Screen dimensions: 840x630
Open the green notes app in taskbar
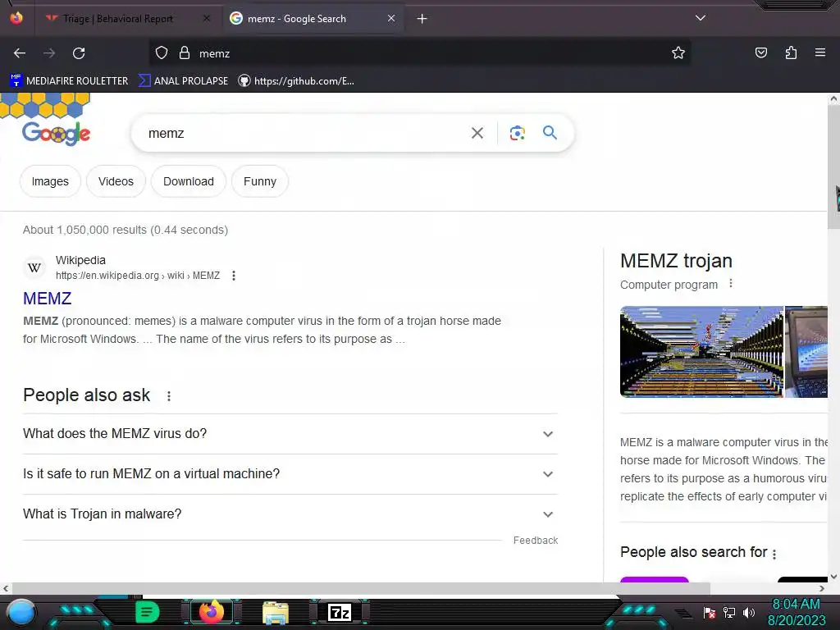147,612
